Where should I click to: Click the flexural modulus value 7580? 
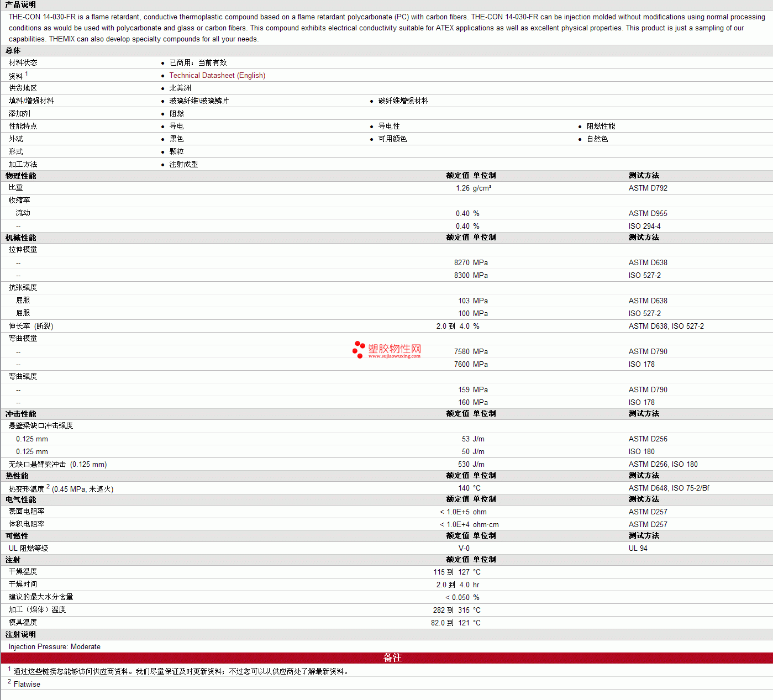(x=462, y=352)
